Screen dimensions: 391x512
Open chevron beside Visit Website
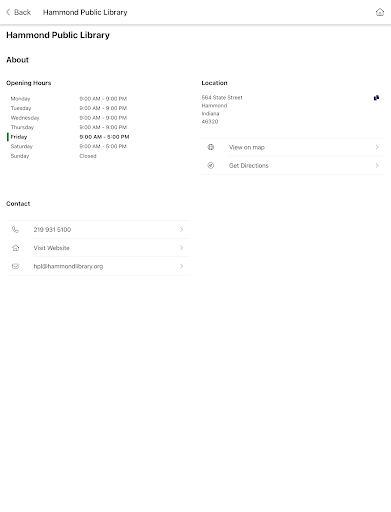coord(181,248)
